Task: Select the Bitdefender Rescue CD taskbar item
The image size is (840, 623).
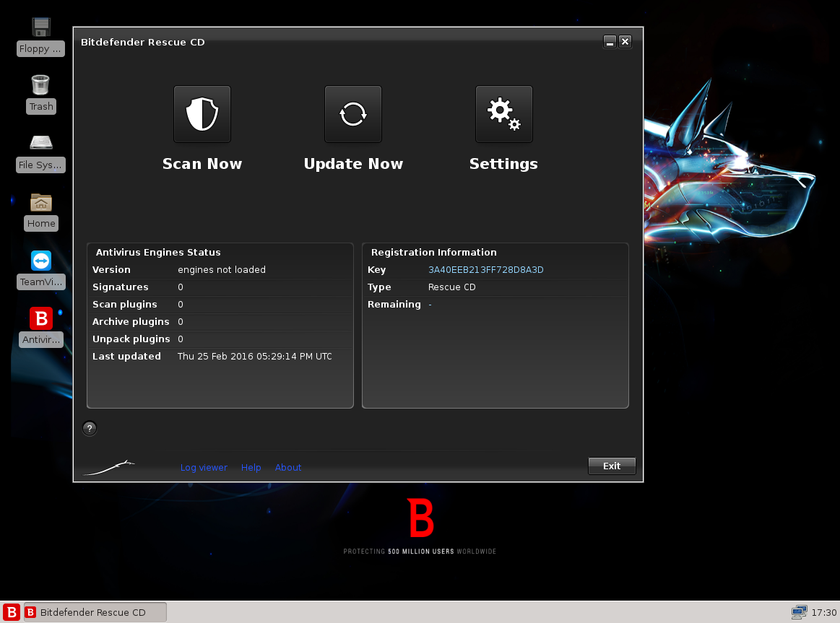Action: click(x=95, y=612)
